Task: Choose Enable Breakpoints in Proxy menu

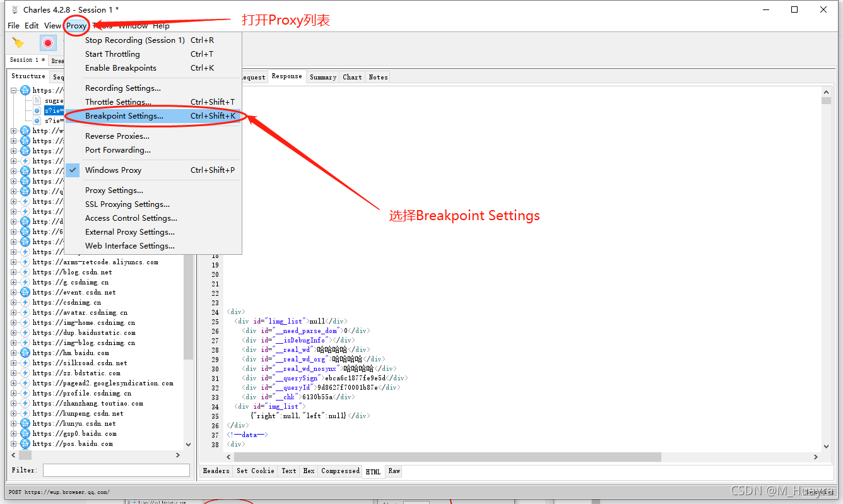Action: (x=153, y=67)
